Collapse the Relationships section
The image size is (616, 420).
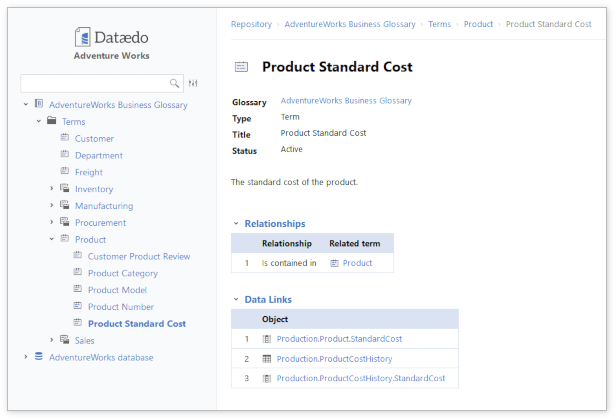click(236, 224)
